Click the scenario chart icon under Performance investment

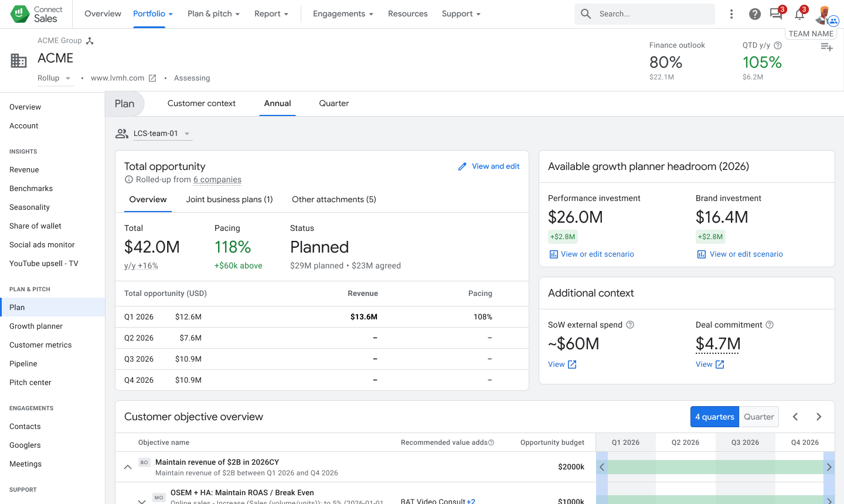coord(553,254)
